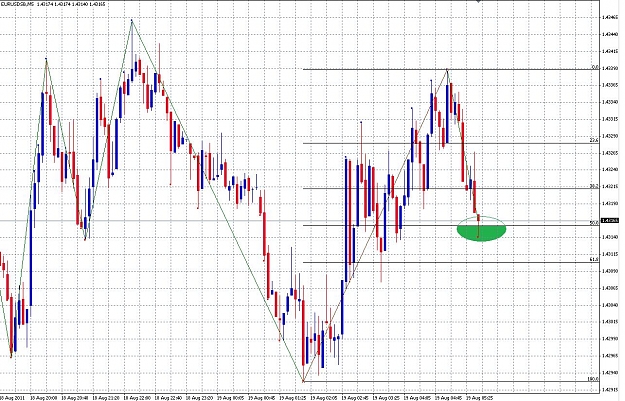Viewport: 625px width, 401px height.
Task: Click the Fibonacci 0.0 level label
Action: (x=595, y=68)
